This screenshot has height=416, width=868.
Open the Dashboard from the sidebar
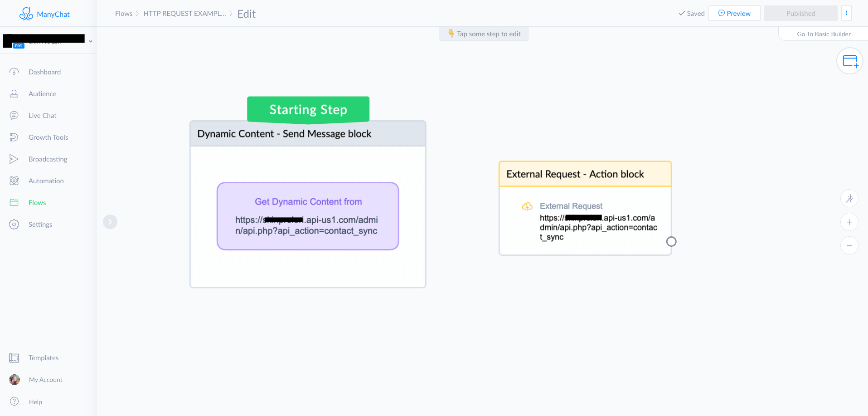(44, 72)
